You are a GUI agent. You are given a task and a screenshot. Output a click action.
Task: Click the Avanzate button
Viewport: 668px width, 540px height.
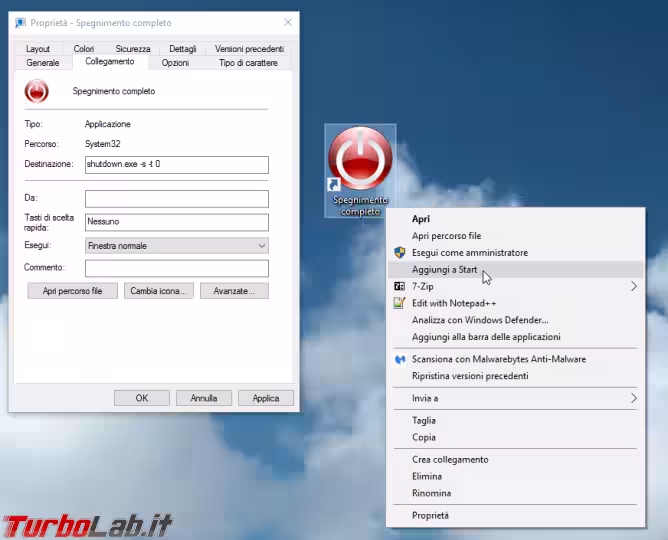pos(234,291)
